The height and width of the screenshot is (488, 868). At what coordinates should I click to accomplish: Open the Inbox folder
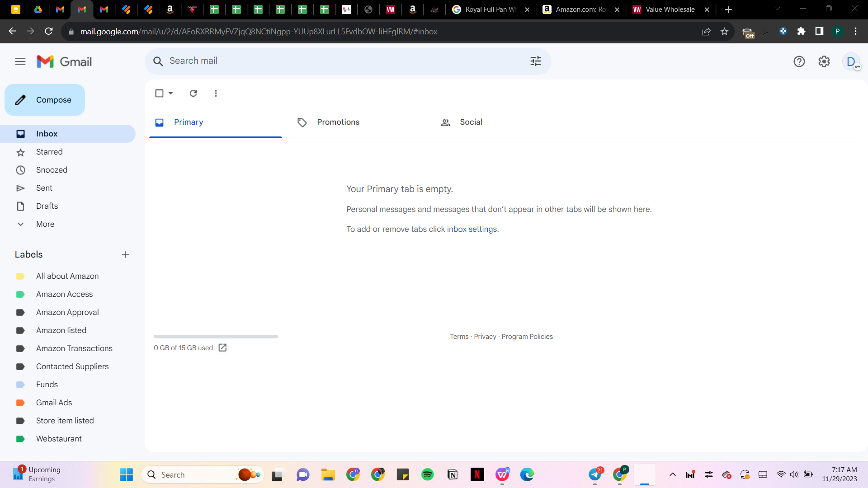pyautogui.click(x=68, y=134)
